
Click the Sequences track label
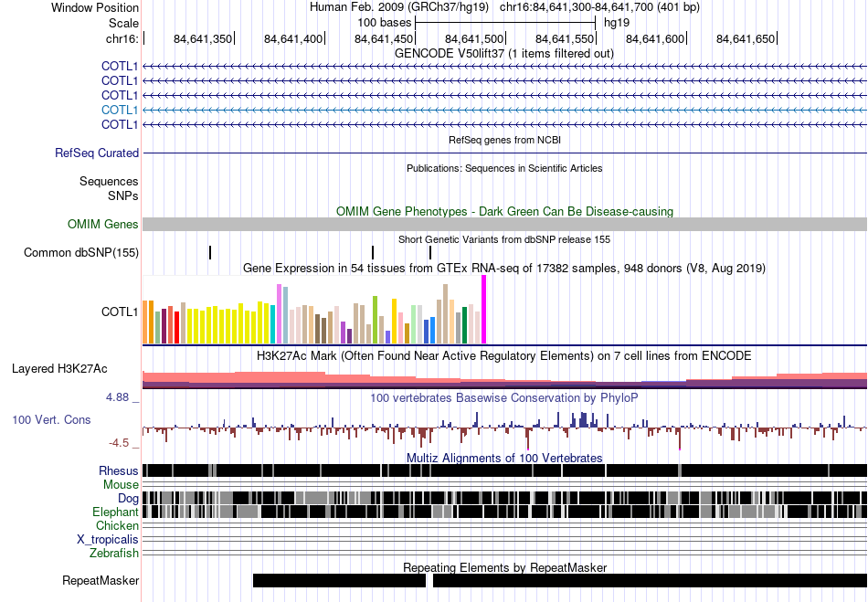click(x=109, y=182)
